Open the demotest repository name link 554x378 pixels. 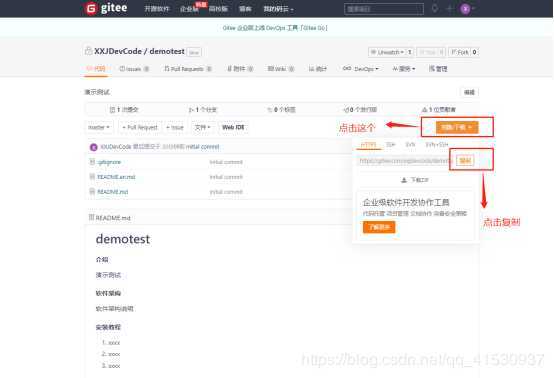pos(167,51)
